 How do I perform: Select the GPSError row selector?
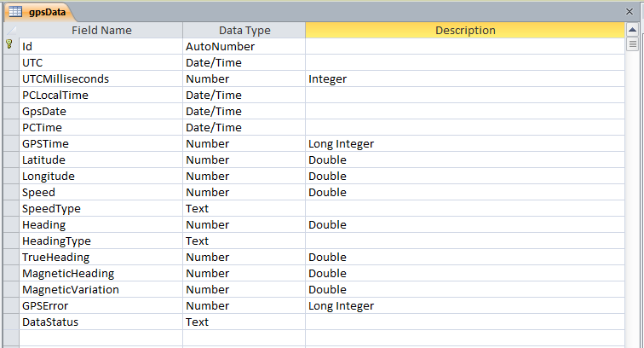pos(11,305)
